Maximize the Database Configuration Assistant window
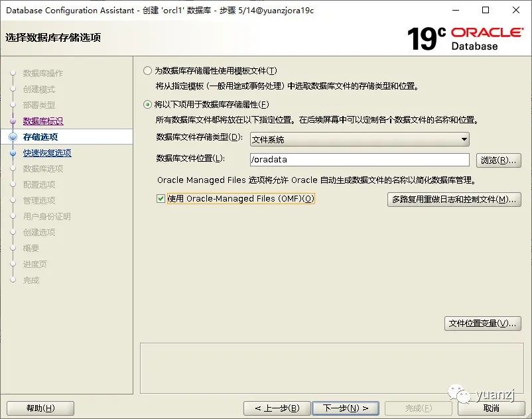532x419 pixels. coord(486,10)
